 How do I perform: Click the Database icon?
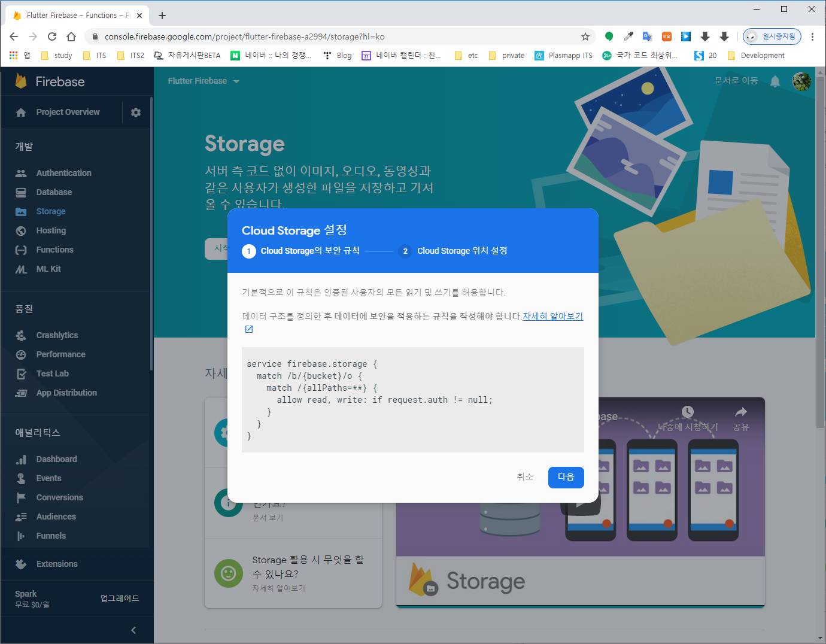click(21, 192)
